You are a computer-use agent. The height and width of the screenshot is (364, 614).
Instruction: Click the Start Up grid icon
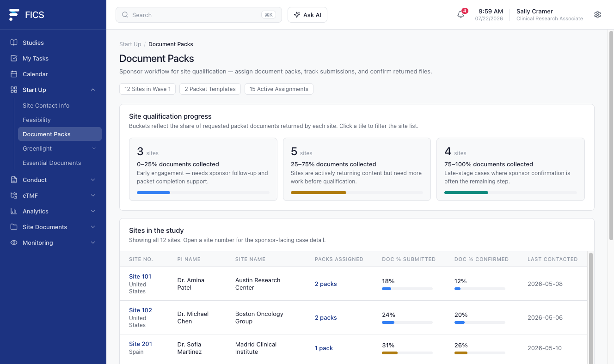click(14, 90)
